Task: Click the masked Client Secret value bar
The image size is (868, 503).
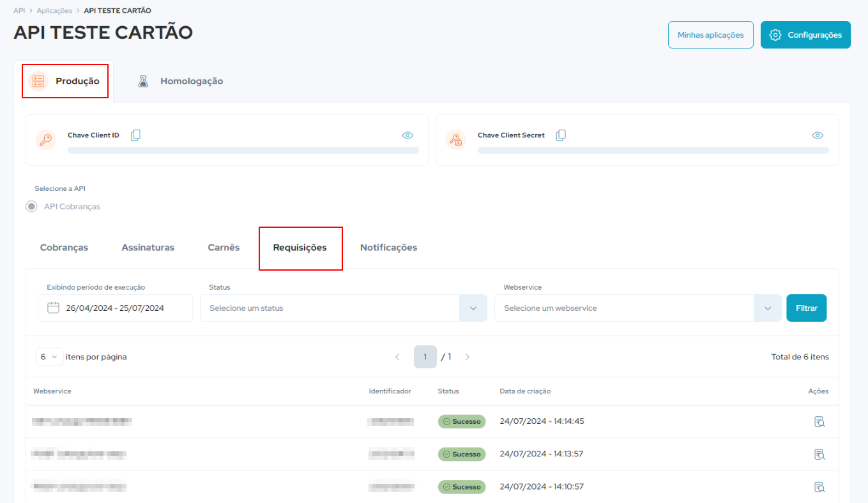Action: [653, 150]
